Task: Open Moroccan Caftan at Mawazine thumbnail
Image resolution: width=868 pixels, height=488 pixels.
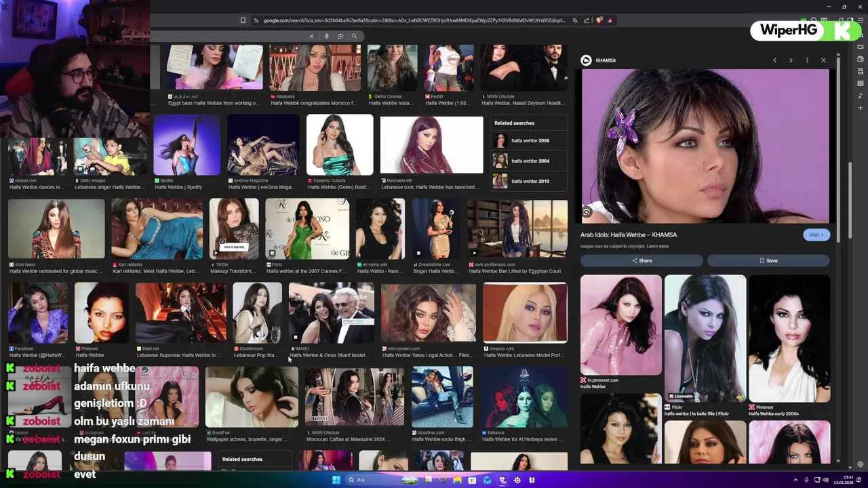Action: coord(354,397)
